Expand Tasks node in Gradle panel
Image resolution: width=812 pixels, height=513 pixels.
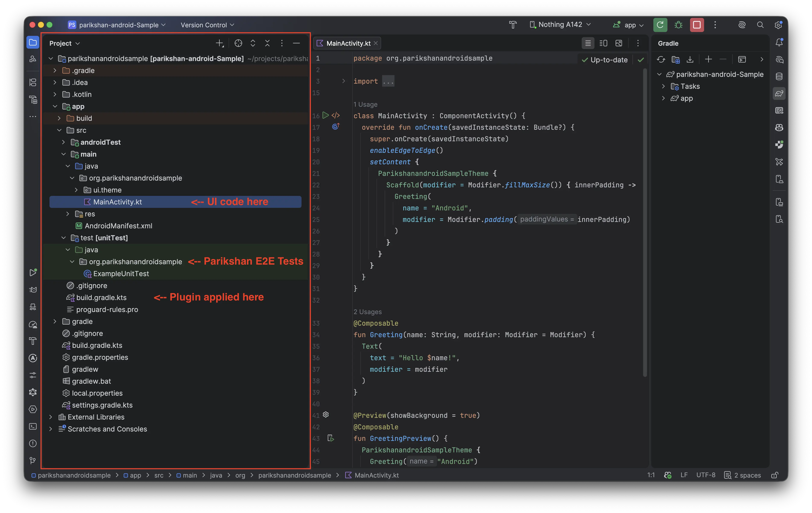(x=663, y=86)
